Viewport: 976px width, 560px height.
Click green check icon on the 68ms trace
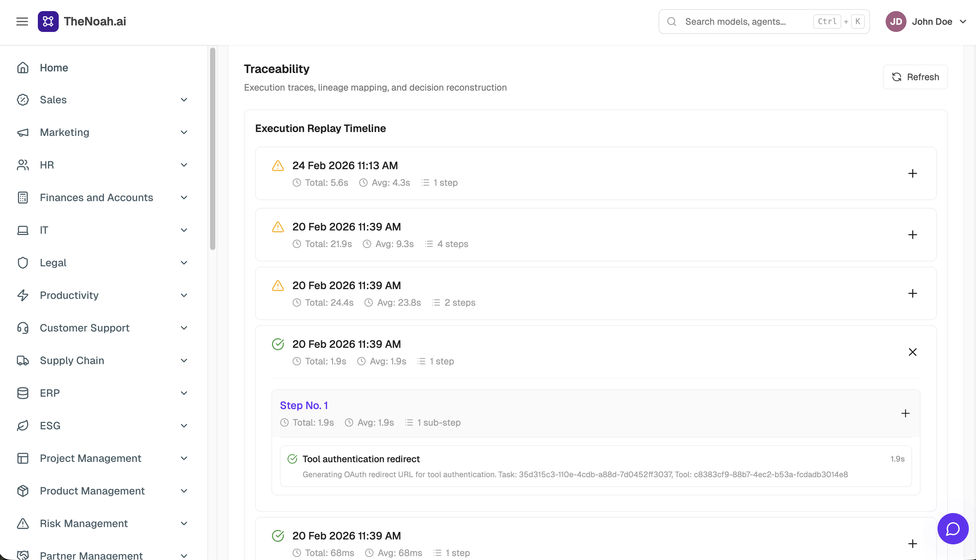click(x=278, y=536)
